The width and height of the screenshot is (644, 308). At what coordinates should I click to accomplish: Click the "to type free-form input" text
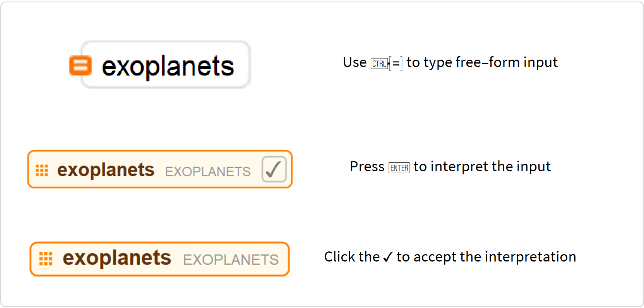(x=482, y=62)
